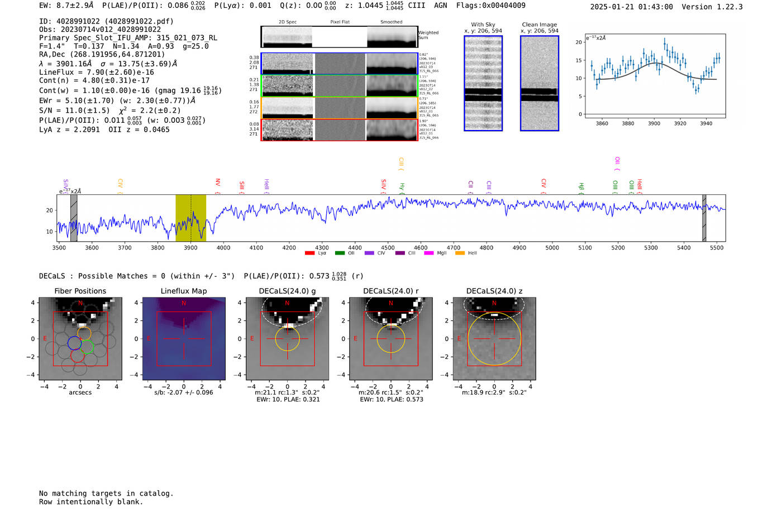This screenshot has height=532, width=782.
Task: Select the DECaLS g-band cutout
Action: click(x=288, y=338)
